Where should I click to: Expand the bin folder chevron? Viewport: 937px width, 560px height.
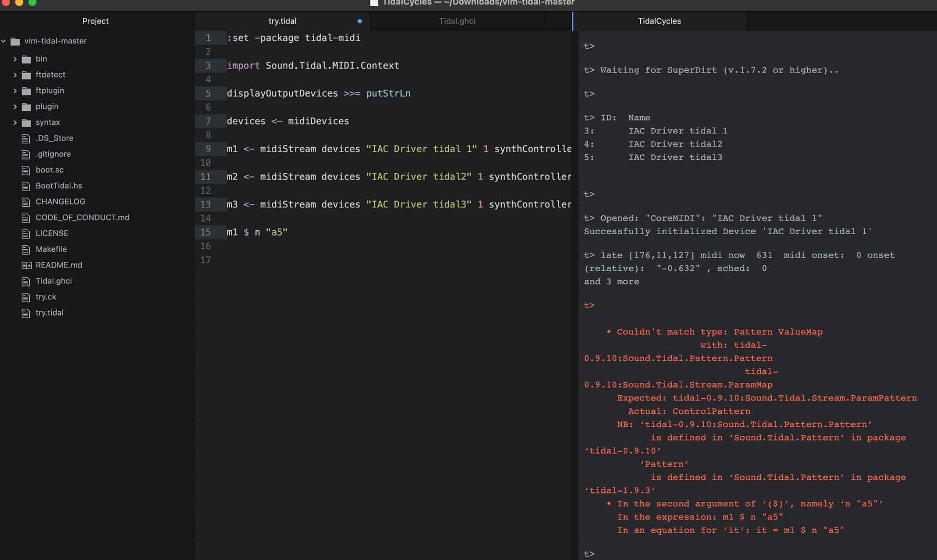[15, 59]
